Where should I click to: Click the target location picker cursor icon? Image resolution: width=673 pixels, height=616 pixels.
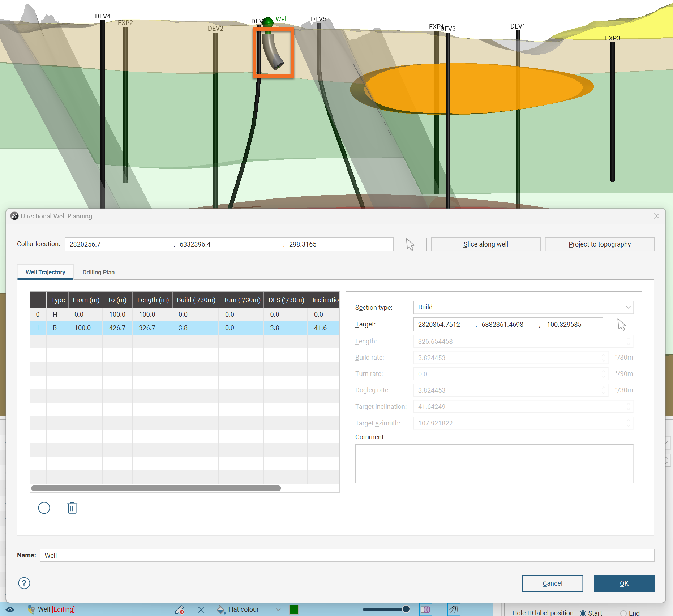tap(621, 325)
